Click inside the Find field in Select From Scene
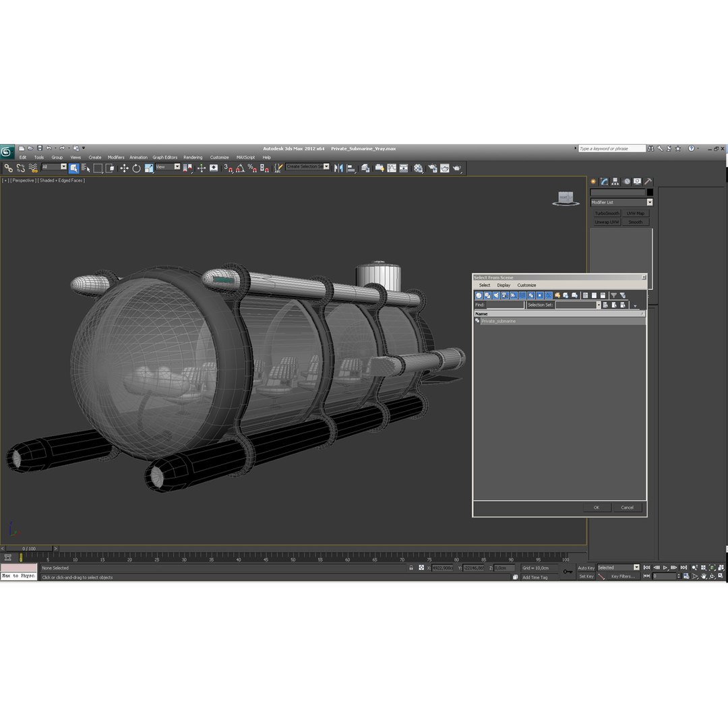This screenshot has height=728, width=728. (x=505, y=305)
